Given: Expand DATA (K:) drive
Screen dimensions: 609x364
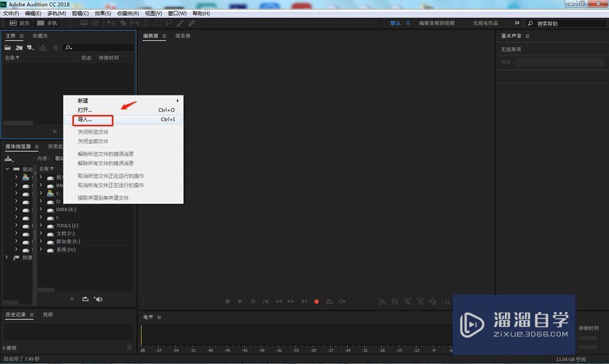Looking at the screenshot, I should pyautogui.click(x=41, y=209).
